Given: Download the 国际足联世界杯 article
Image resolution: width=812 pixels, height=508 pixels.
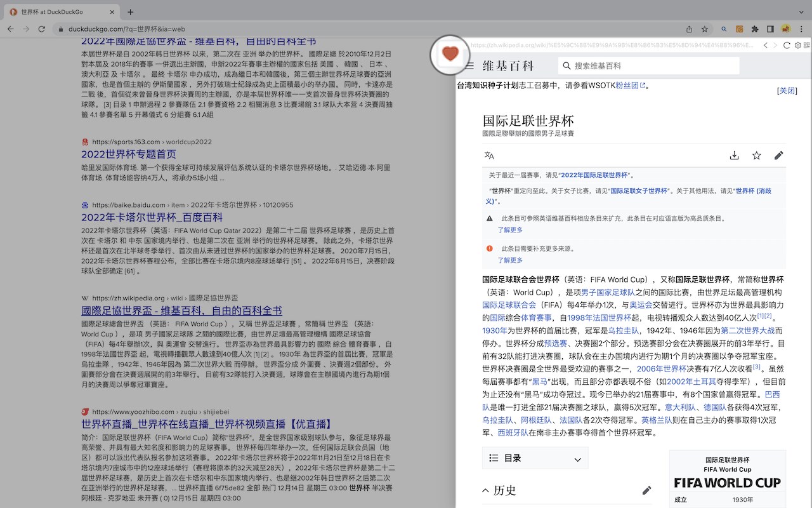Looking at the screenshot, I should click(x=734, y=156).
